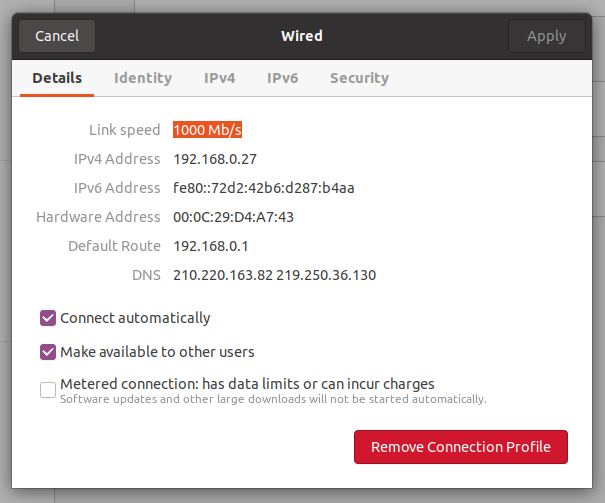Click the DNS servers value 210.220.163.82
The height and width of the screenshot is (503, 605).
(223, 275)
